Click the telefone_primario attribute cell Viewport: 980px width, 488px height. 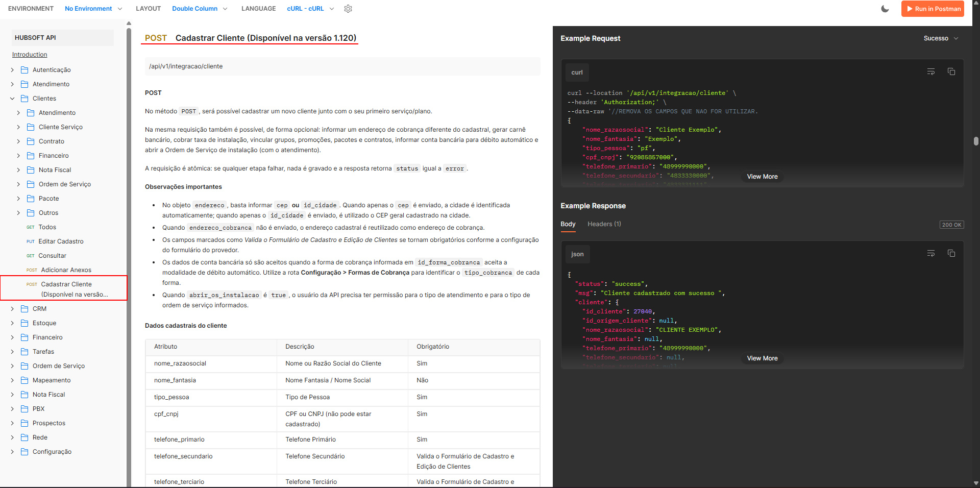click(211, 440)
